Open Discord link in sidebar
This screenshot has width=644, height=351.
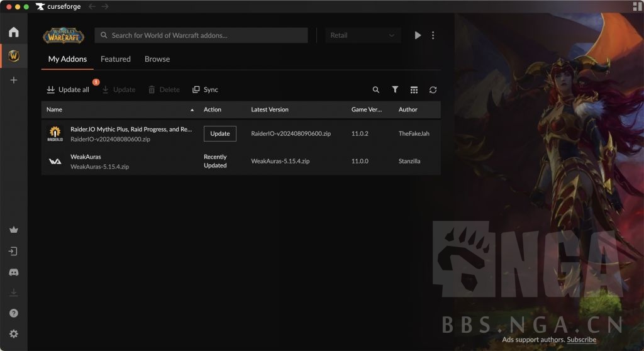13,272
